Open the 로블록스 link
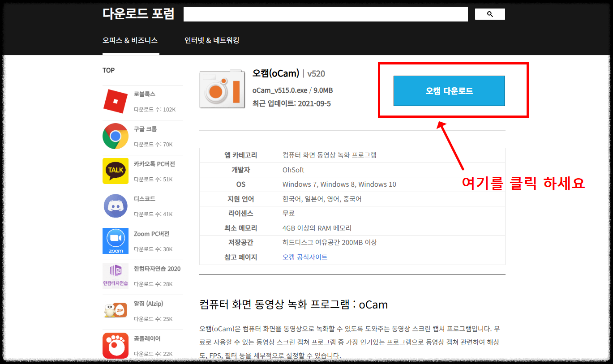The width and height of the screenshot is (613, 364). pyautogui.click(x=145, y=94)
